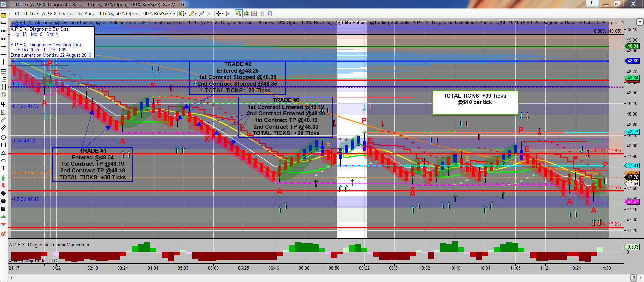Screen dimensions: 644x282
Task: Open the data series magnifier icon
Action: [x=229, y=13]
